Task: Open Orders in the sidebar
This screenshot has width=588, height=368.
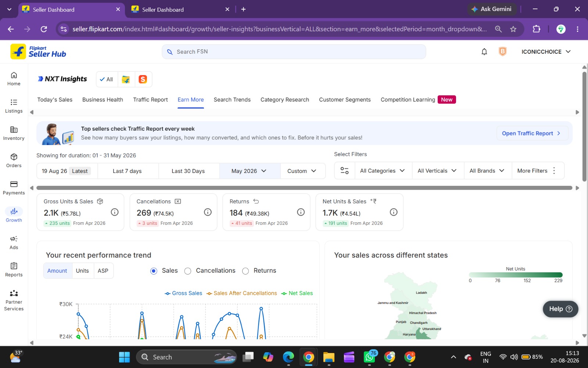Action: click(14, 160)
